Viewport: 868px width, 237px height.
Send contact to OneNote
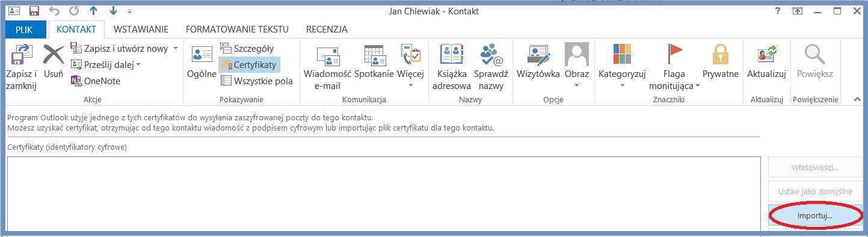click(x=95, y=81)
